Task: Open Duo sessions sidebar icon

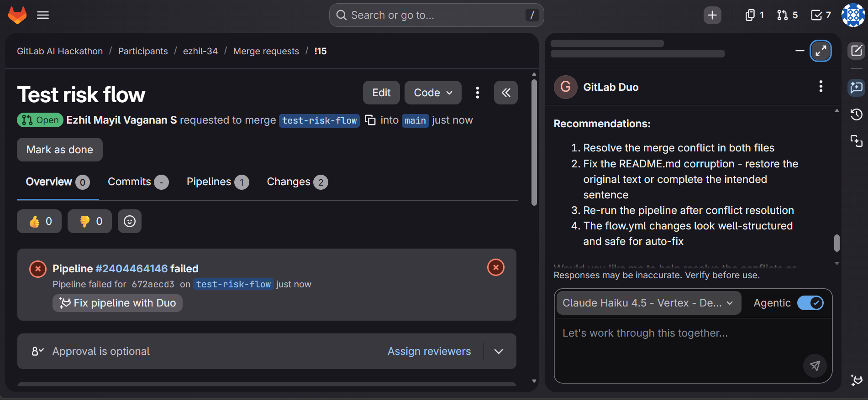Action: click(857, 141)
